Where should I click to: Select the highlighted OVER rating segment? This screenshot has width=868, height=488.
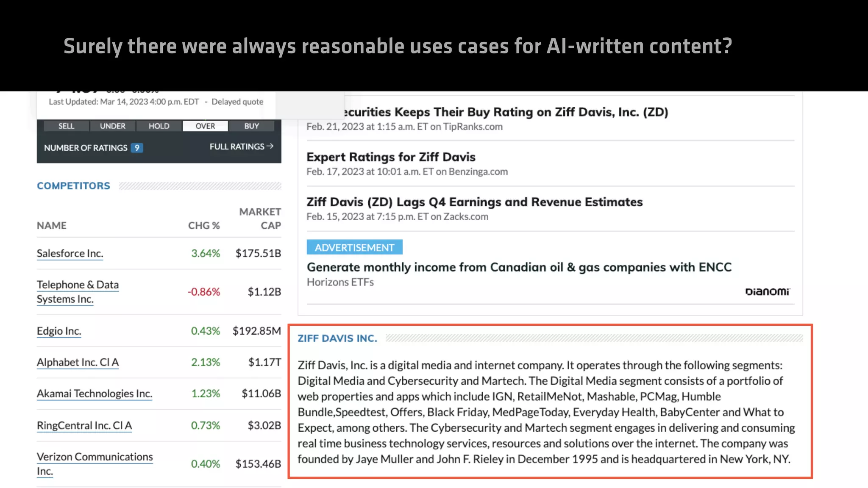[205, 126]
